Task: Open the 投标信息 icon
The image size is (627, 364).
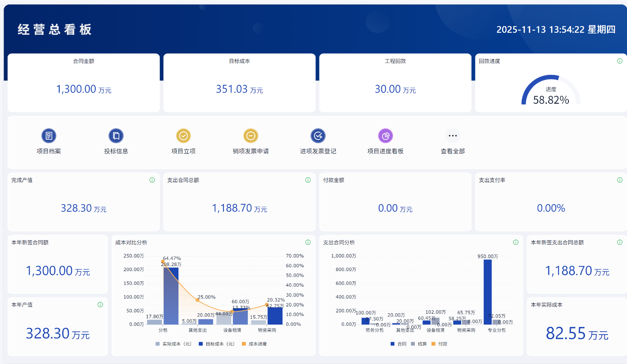Action: [x=116, y=136]
